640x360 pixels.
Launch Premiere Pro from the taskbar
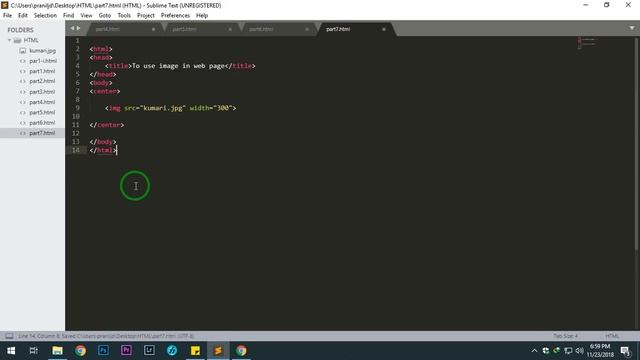point(126,351)
